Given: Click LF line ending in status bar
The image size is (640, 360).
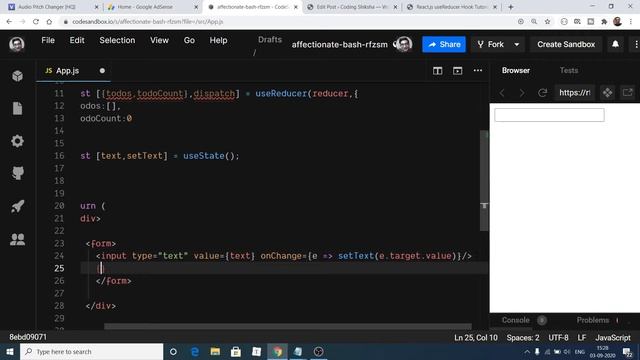Looking at the screenshot, I should click(581, 338).
